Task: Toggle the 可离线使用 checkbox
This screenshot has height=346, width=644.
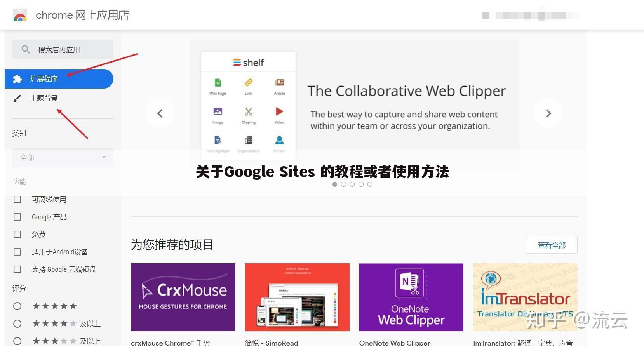Action: point(17,199)
